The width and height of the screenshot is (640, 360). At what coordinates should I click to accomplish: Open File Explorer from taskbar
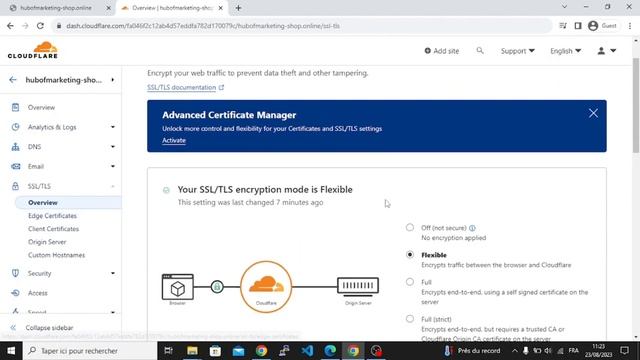click(x=192, y=351)
